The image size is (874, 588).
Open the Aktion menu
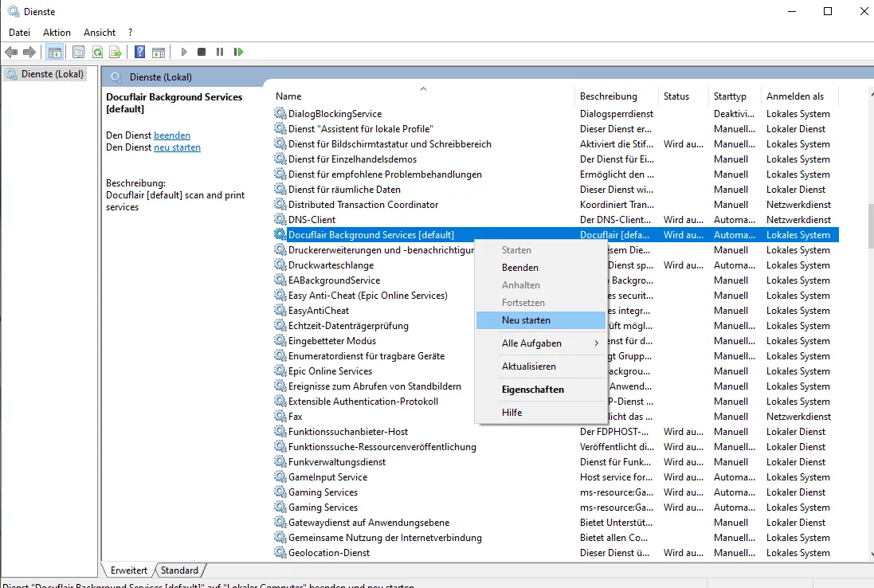coord(57,33)
